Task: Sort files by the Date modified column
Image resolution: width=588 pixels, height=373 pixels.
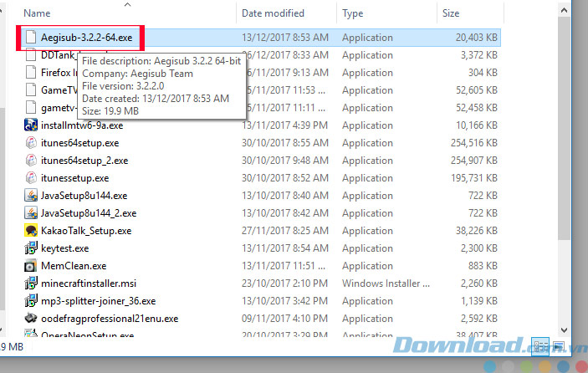Action: (272, 13)
